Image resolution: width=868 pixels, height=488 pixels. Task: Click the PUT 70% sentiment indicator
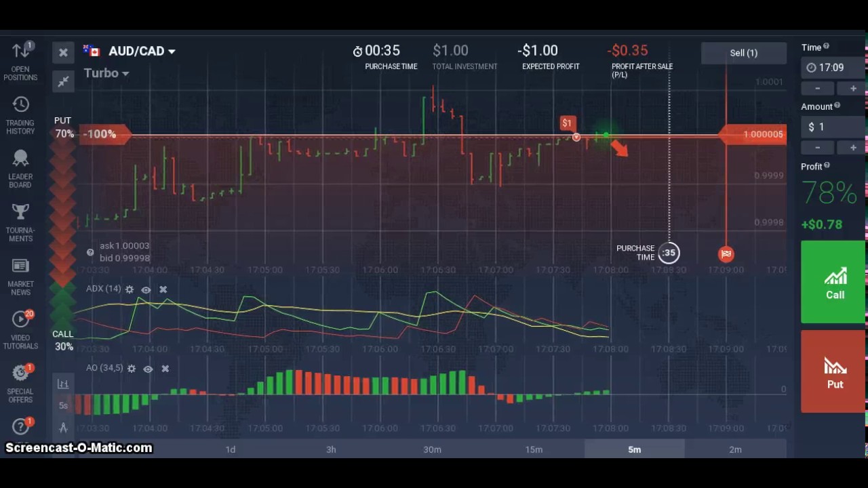[64, 127]
